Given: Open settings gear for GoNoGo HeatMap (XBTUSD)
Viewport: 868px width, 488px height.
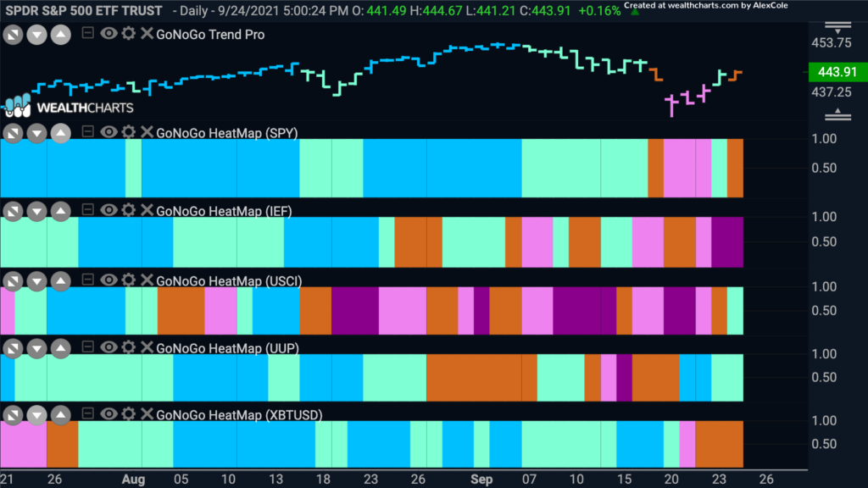Looking at the screenshot, I should 129,413.
